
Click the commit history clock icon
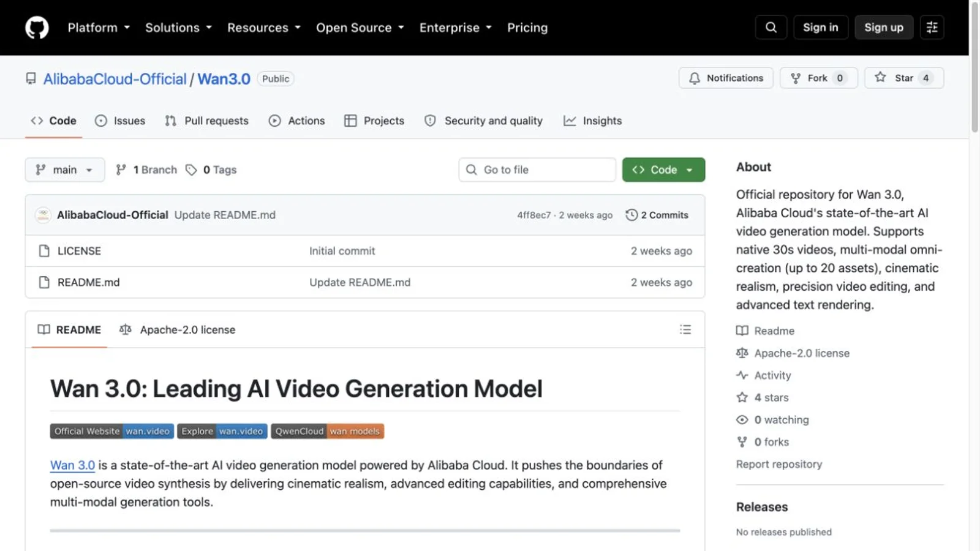(x=631, y=215)
